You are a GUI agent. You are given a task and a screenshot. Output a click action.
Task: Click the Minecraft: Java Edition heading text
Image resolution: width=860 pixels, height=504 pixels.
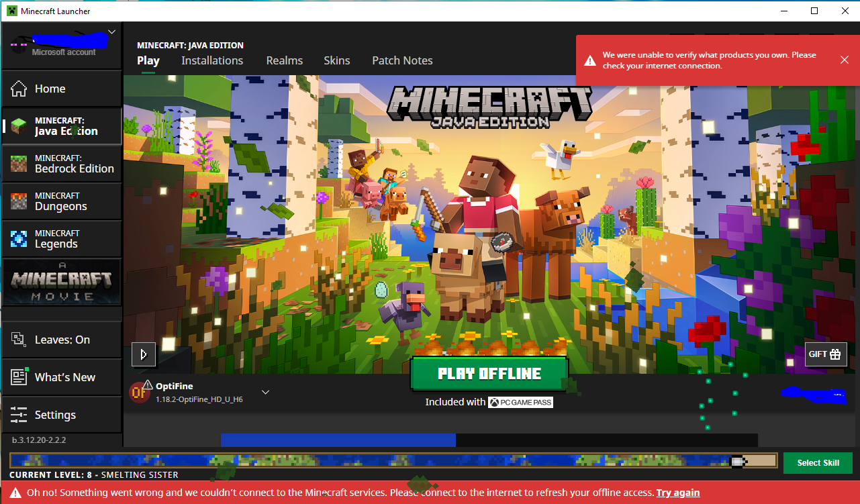tap(190, 46)
